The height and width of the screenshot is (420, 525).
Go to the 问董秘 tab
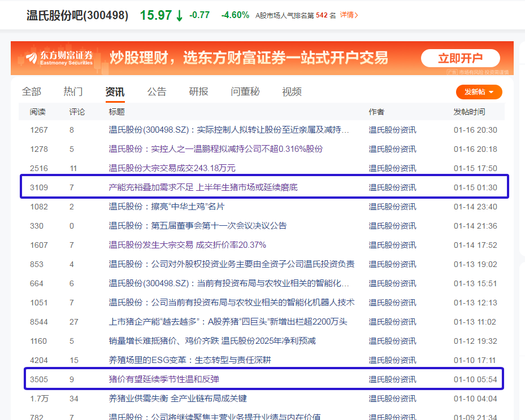245,92
